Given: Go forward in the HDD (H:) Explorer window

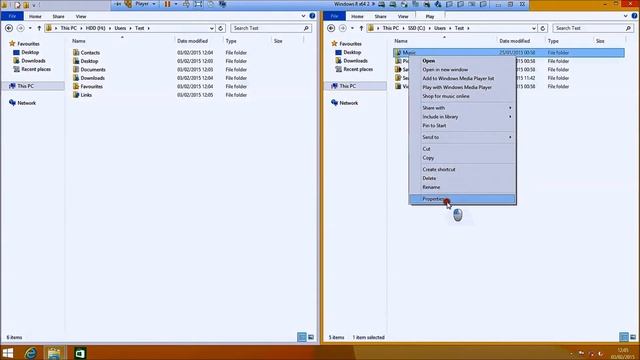Looking at the screenshot, I should (x=20, y=28).
